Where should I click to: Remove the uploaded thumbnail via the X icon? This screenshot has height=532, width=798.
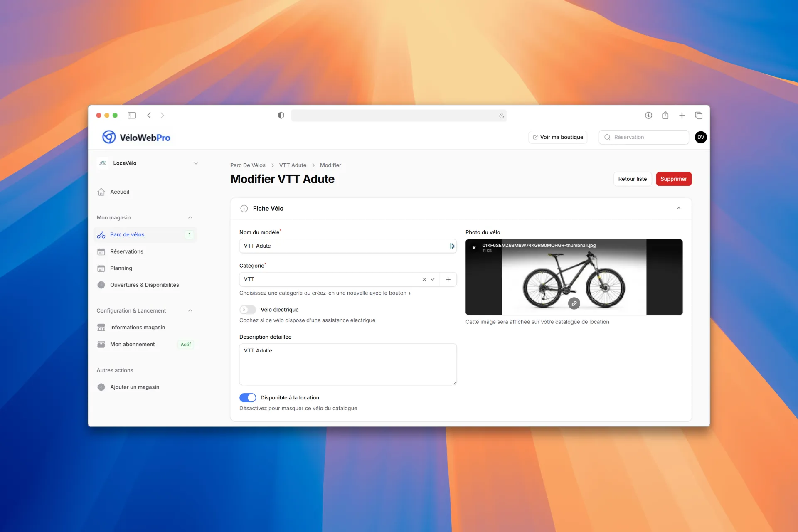tap(474, 247)
